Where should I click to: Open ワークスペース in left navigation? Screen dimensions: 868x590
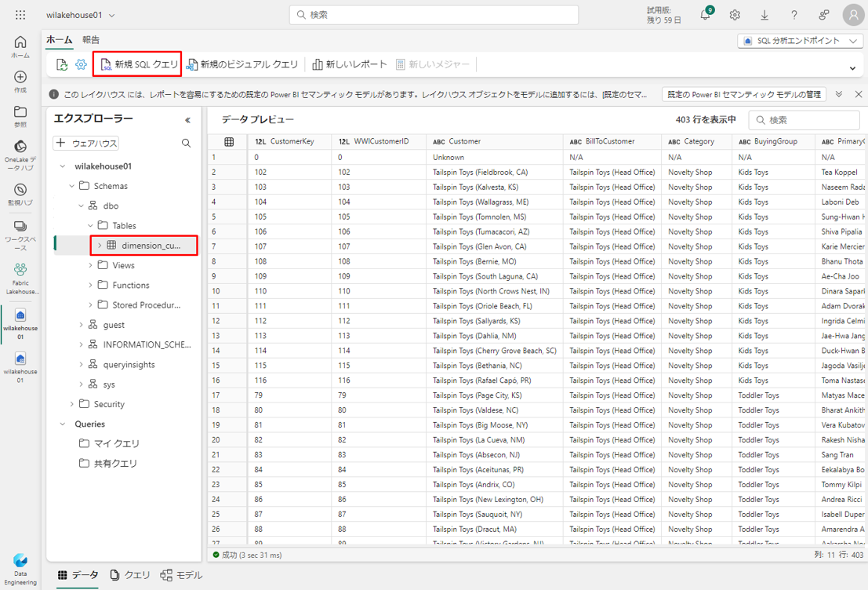point(20,235)
